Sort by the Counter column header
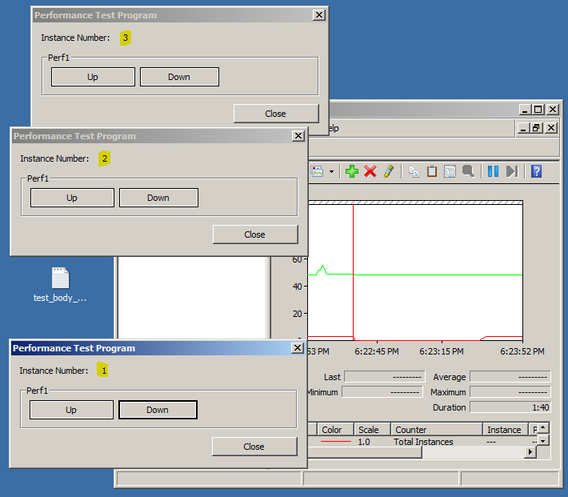Screen dimensions: 568x497 click(x=437, y=430)
